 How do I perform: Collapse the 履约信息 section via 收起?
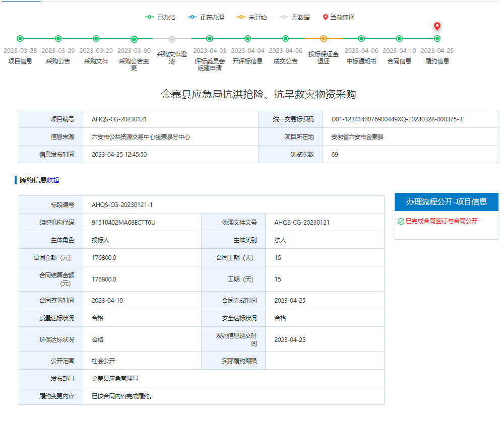pos(53,180)
